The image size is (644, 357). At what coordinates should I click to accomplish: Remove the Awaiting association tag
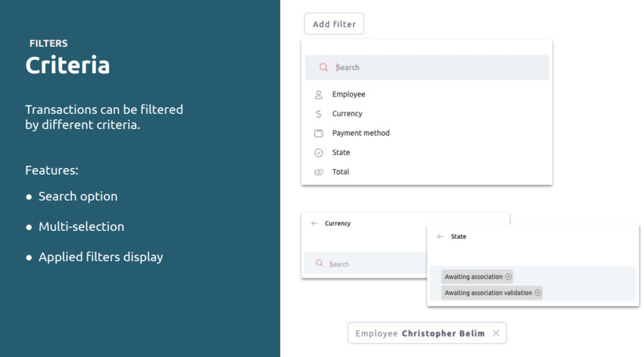click(x=508, y=277)
